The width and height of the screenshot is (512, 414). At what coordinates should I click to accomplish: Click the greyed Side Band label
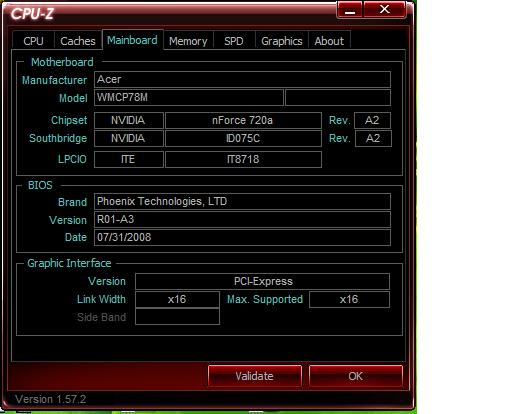[102, 317]
